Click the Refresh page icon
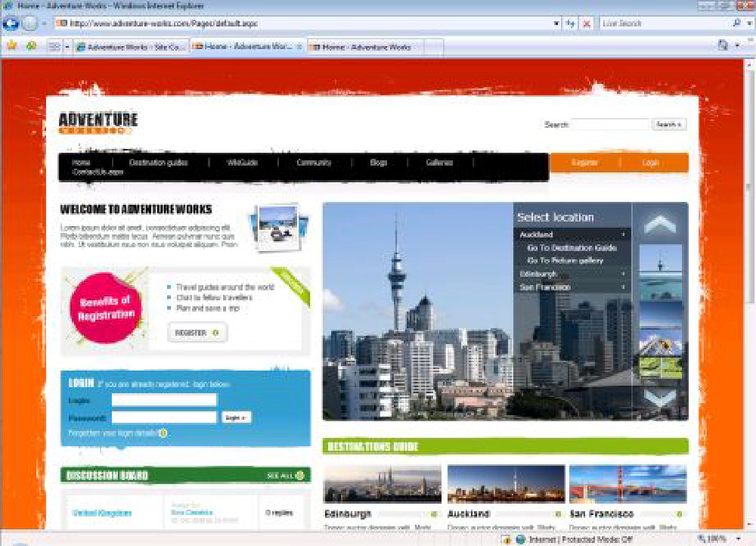This screenshot has width=756, height=546. (572, 23)
